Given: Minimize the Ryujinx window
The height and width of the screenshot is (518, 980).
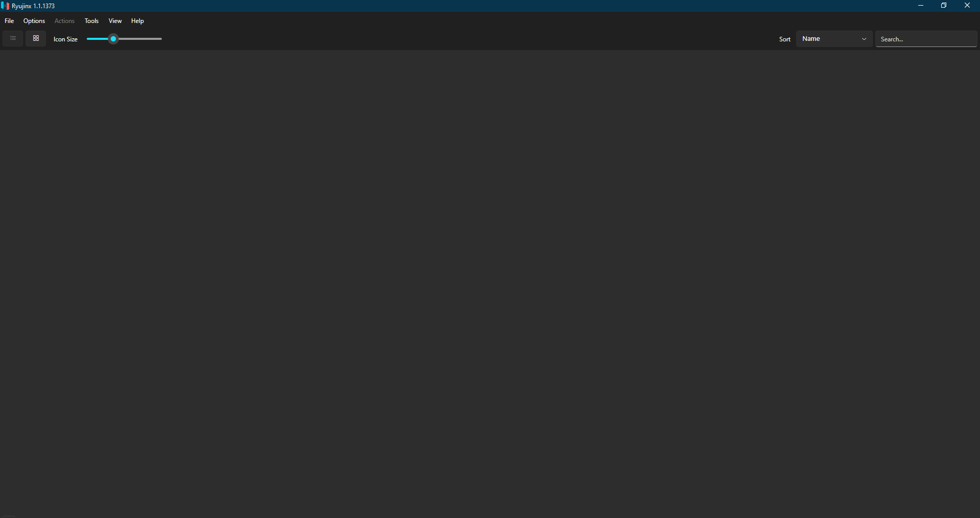Looking at the screenshot, I should (x=921, y=6).
